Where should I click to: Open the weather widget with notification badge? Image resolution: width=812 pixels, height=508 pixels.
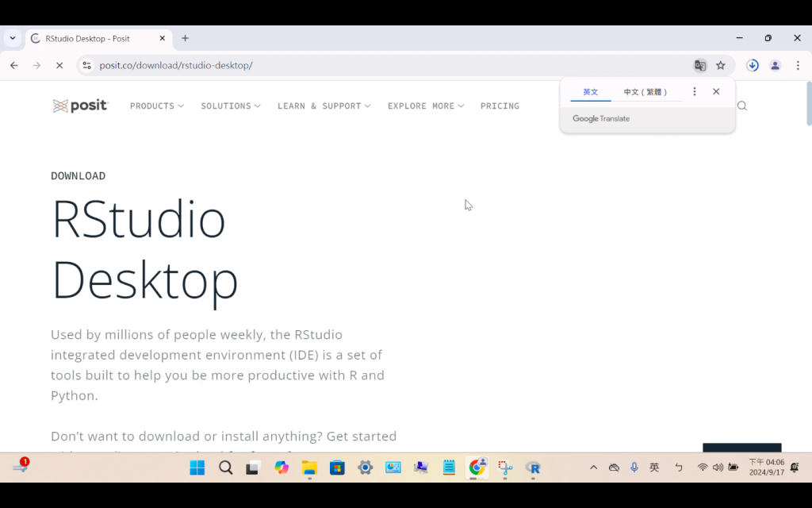pyautogui.click(x=21, y=465)
